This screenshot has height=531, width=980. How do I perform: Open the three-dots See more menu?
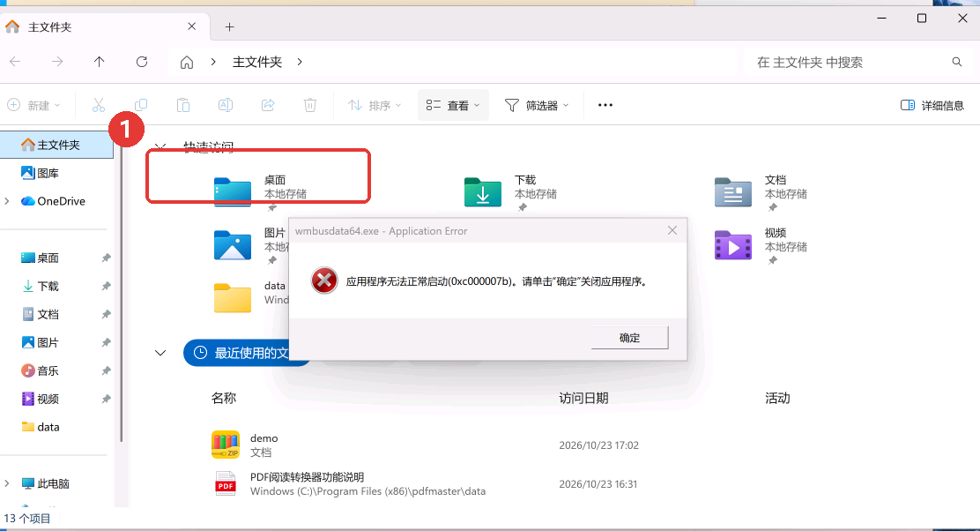tap(605, 105)
